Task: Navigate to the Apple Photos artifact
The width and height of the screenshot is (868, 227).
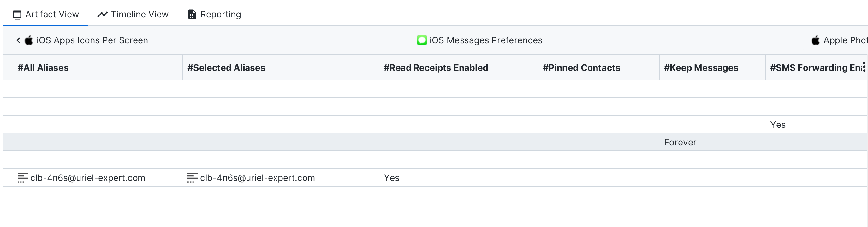Action: pos(845,40)
